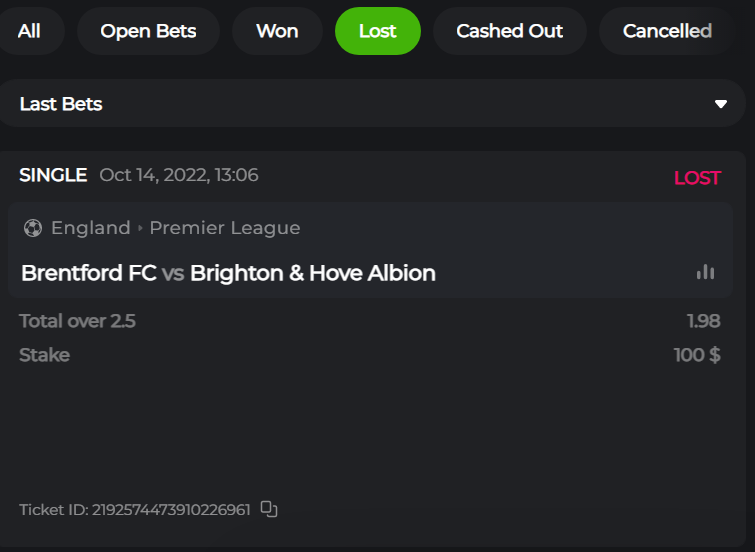This screenshot has width=755, height=552.
Task: Open match statistics bar chart icon
Action: point(706,272)
